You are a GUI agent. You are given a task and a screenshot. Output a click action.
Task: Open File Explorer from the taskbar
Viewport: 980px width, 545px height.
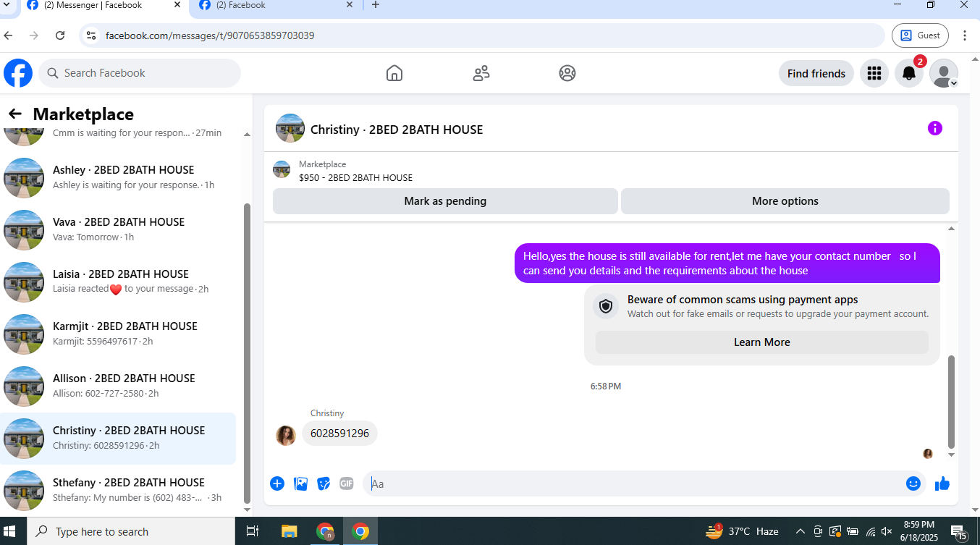[x=289, y=531]
